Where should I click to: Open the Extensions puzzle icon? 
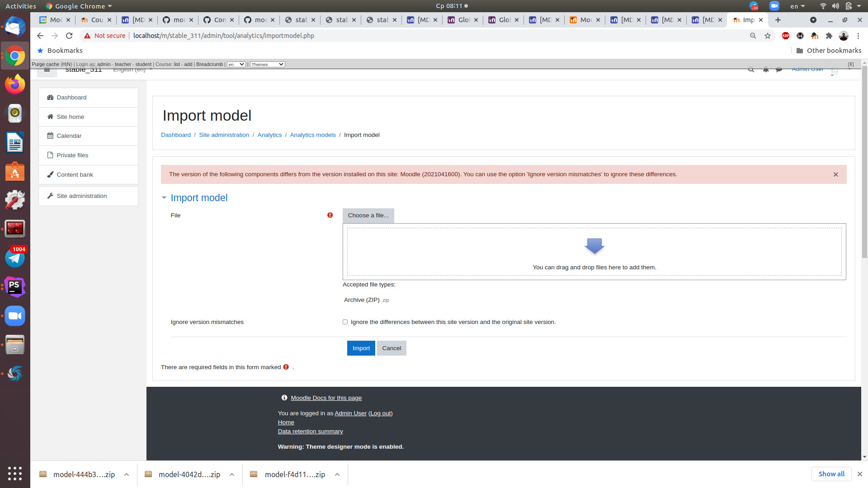click(x=829, y=36)
